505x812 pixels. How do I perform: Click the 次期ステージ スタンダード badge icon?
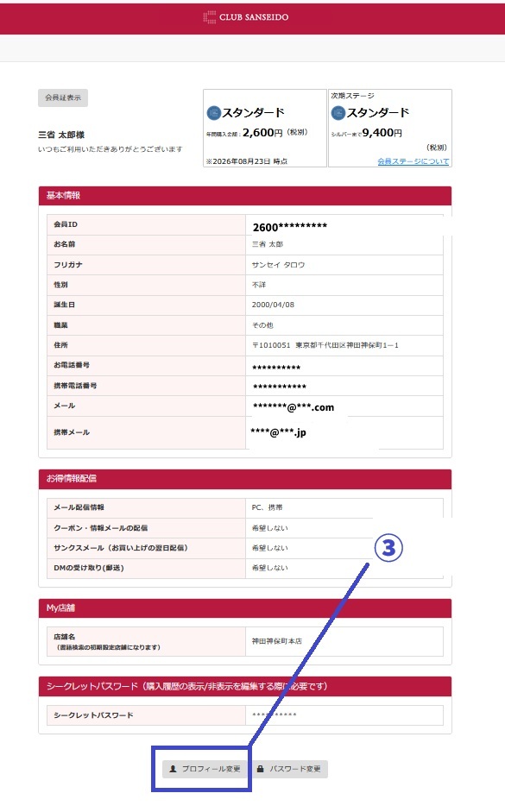click(x=338, y=112)
